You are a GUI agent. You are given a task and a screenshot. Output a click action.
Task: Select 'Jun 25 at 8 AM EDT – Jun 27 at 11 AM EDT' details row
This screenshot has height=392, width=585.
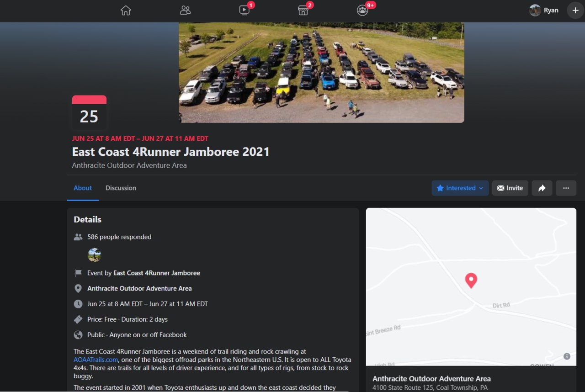point(148,304)
